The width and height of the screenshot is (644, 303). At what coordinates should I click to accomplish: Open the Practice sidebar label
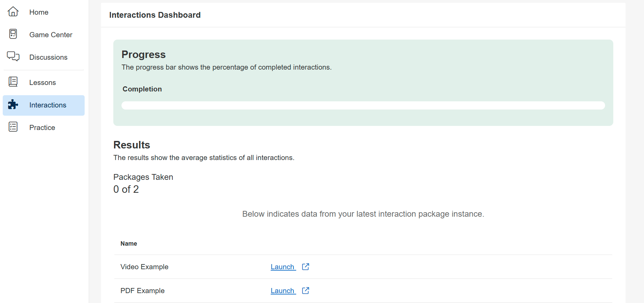42,128
